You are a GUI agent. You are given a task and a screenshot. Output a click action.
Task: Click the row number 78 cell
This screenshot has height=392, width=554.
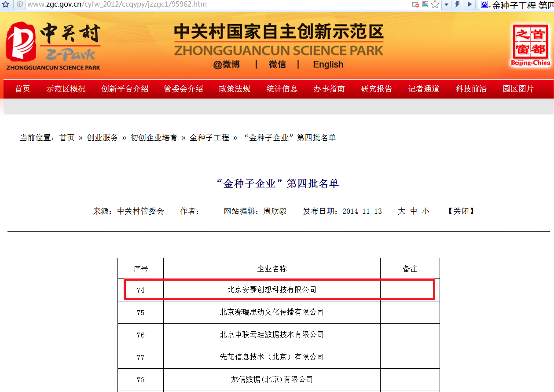click(141, 380)
